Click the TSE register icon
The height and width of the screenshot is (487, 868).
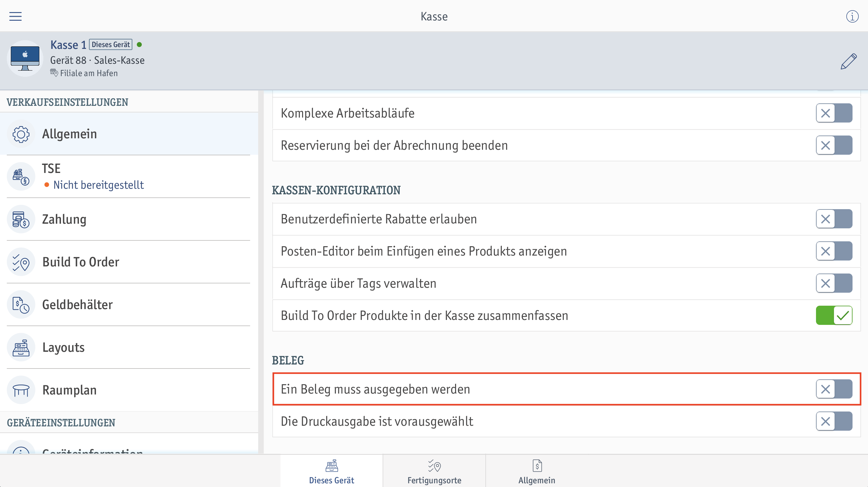click(x=21, y=176)
